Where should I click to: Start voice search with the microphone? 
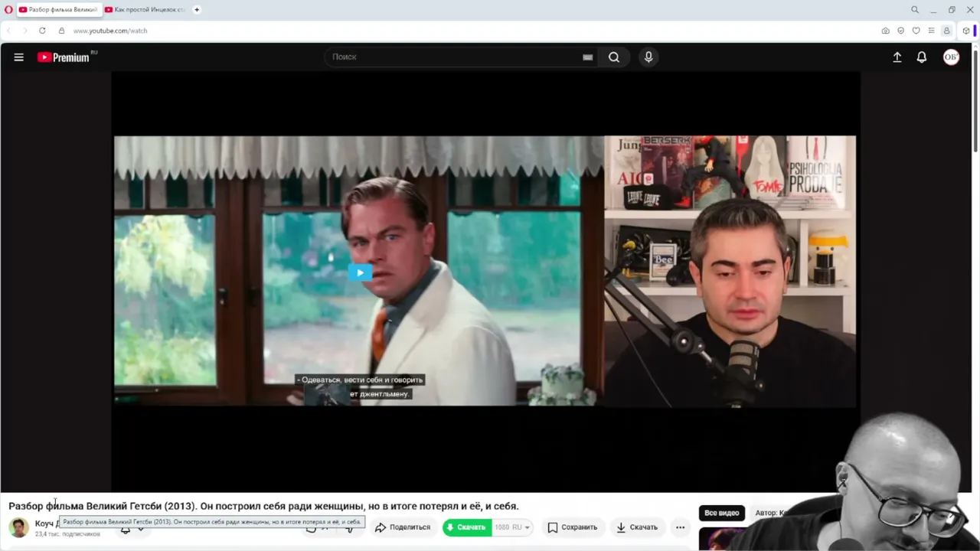648,57
